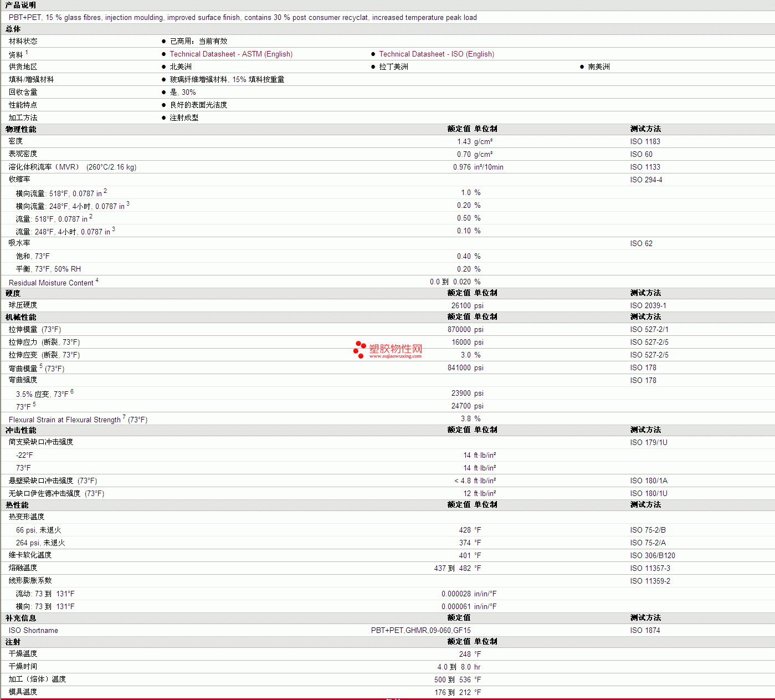Select ISO 11357-3 melting method
775x700 pixels.
click(650, 568)
